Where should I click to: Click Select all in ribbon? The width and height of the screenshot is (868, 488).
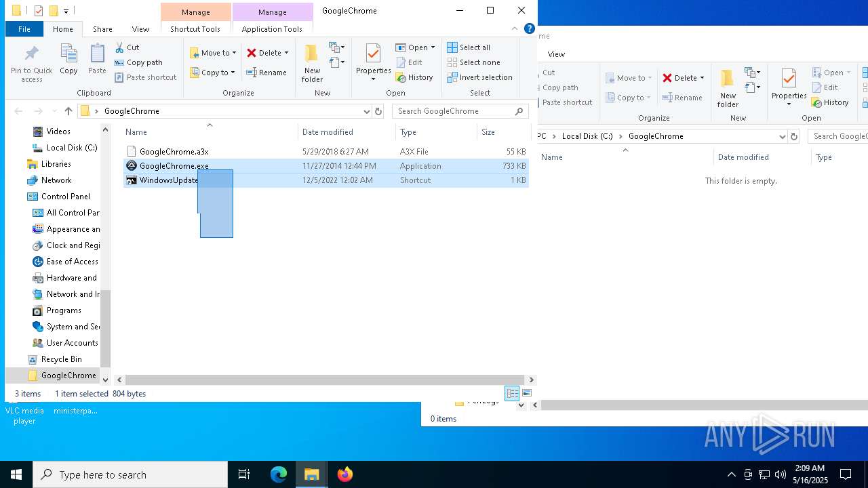point(469,47)
